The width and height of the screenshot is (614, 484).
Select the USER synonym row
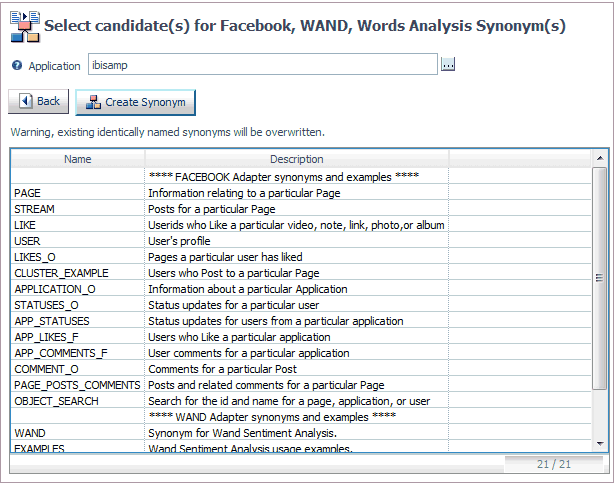(301, 241)
